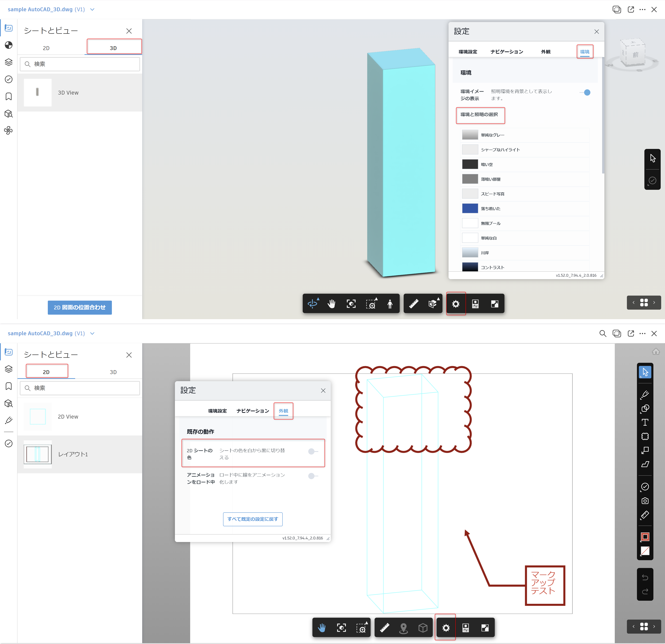The height and width of the screenshot is (644, 665).
Task: Select レイアウト1 sheet thumbnail
Action: point(38,454)
